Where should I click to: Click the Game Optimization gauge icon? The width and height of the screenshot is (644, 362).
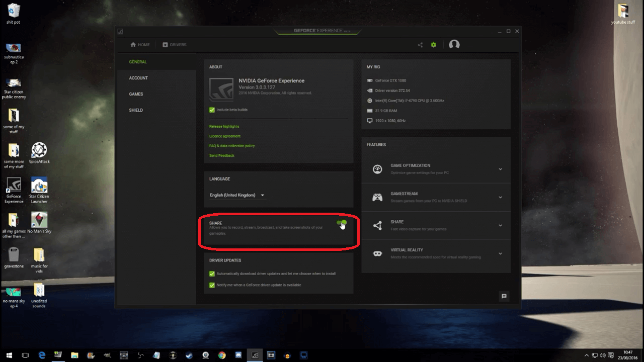tap(377, 169)
